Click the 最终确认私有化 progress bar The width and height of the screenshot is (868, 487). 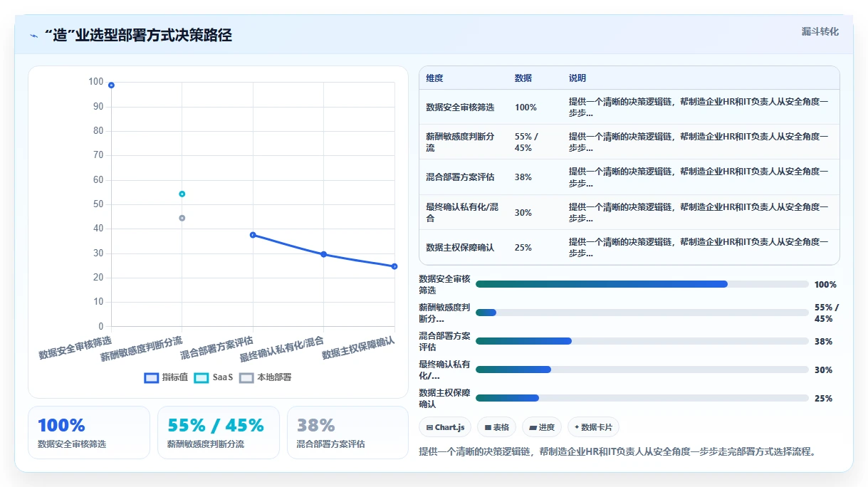642,370
